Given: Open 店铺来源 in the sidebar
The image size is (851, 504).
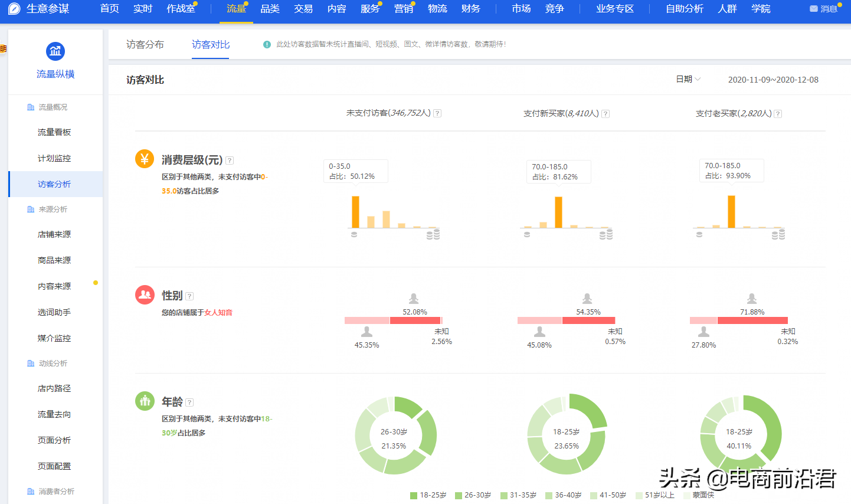Looking at the screenshot, I should click(54, 235).
